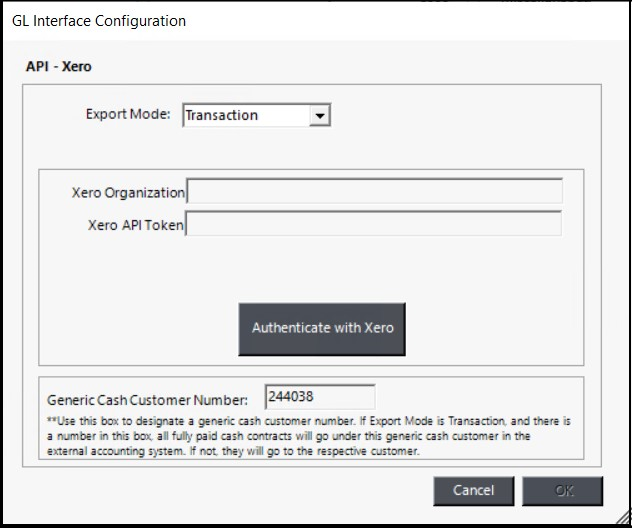Click empty space left of Authenticate button
The height and width of the screenshot is (528, 632).
[x=140, y=328]
